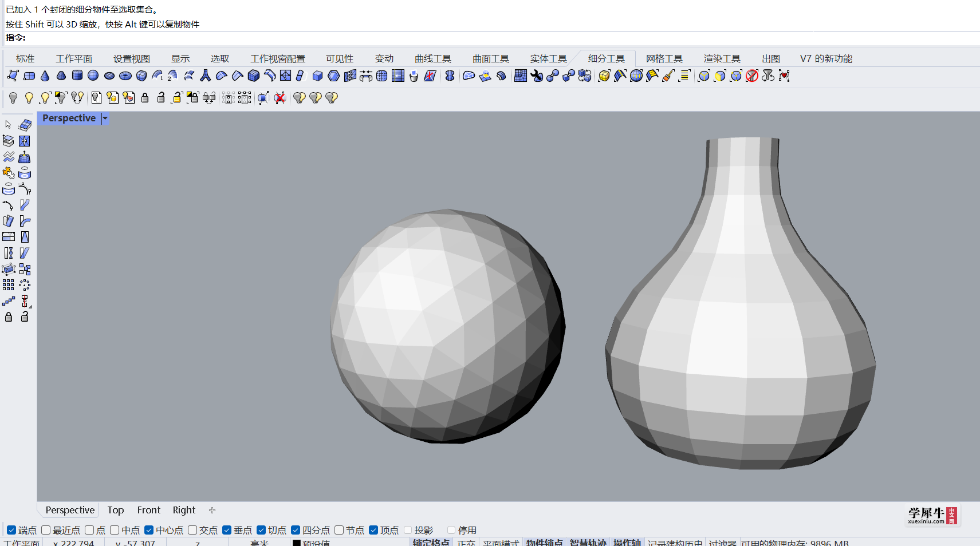Toggle the 物件锁点 status bar button
The width and height of the screenshot is (980, 546).
[x=545, y=543]
